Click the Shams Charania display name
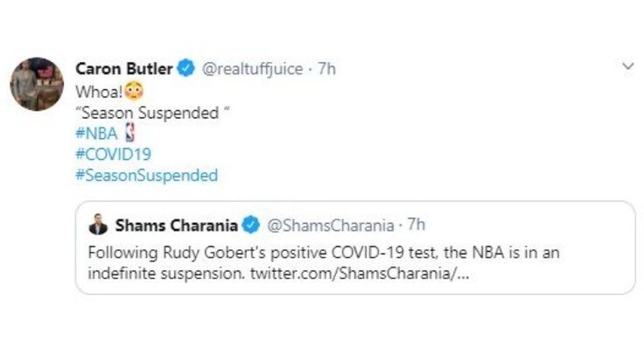Screen dimensions: 644x362 click(176, 226)
